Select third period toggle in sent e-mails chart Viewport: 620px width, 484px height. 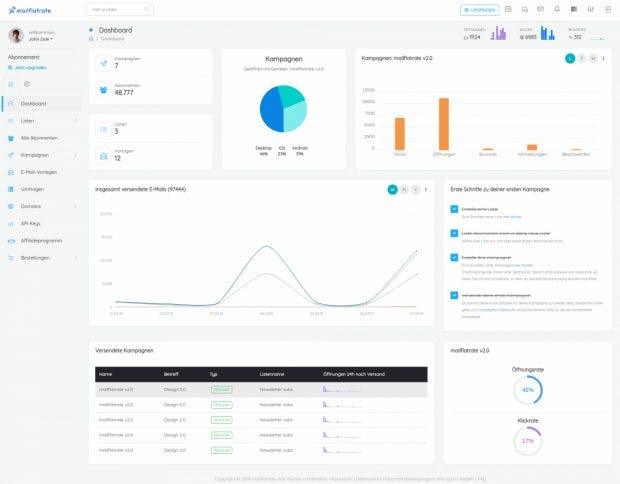click(416, 190)
